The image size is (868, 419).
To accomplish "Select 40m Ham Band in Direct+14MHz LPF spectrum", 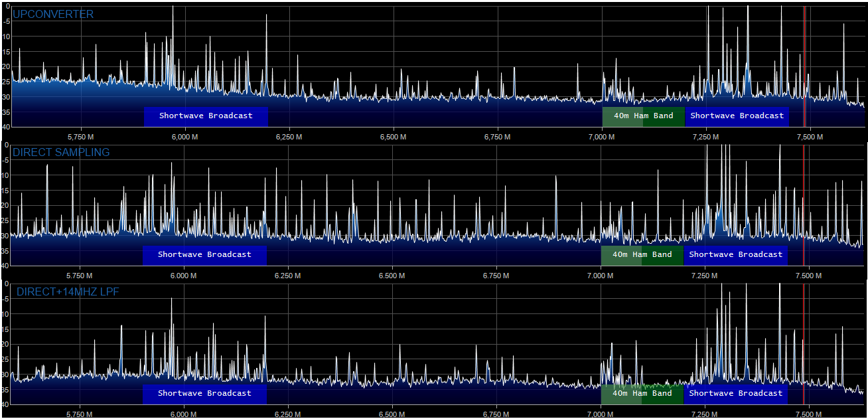I will [642, 393].
